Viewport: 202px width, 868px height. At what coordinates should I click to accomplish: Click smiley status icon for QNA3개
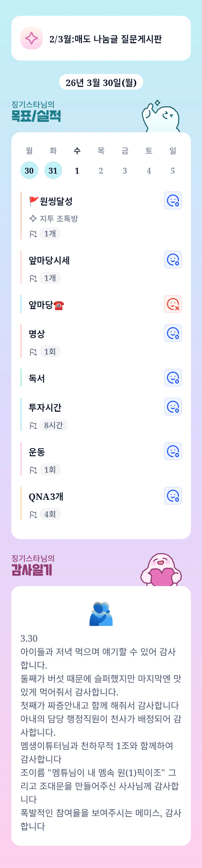point(173,496)
